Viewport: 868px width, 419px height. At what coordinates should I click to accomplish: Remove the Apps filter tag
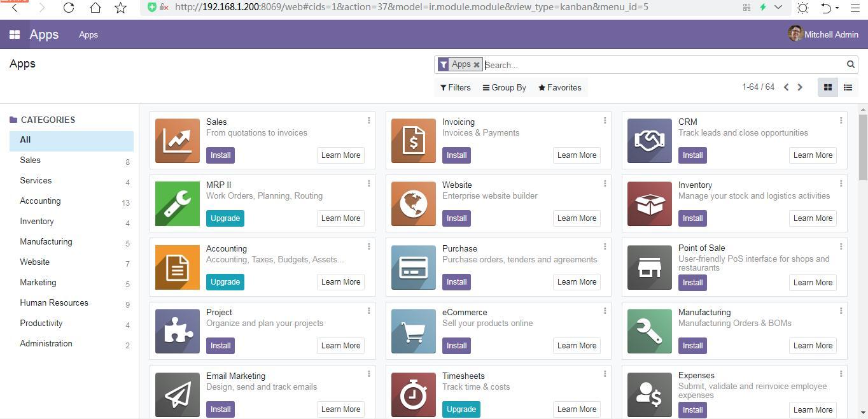tap(476, 65)
